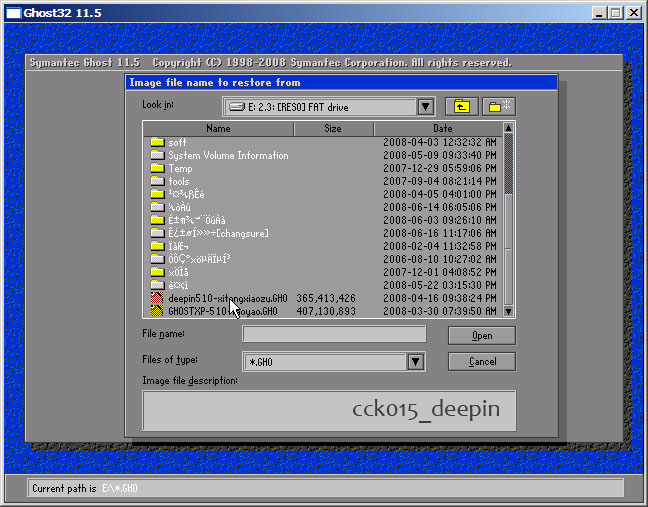Viewport: 648px width, 507px height.
Task: Click date 2008-03-30 07:39:50 AM
Action: (x=440, y=311)
